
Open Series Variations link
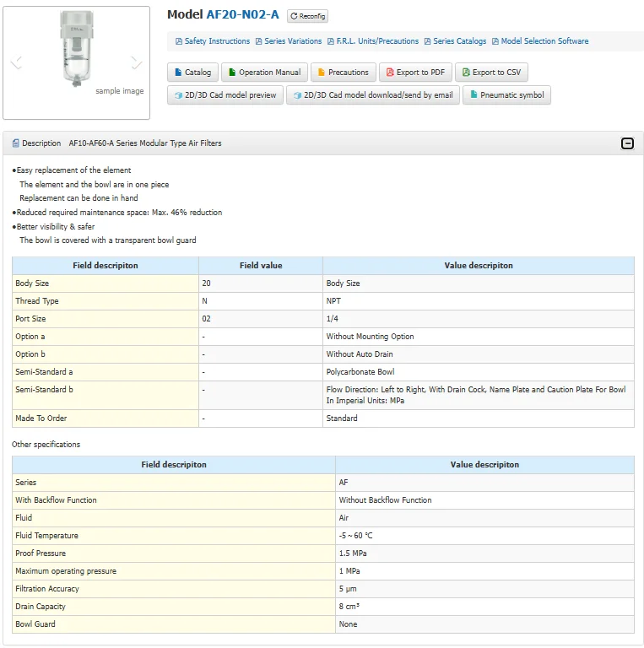(x=289, y=41)
